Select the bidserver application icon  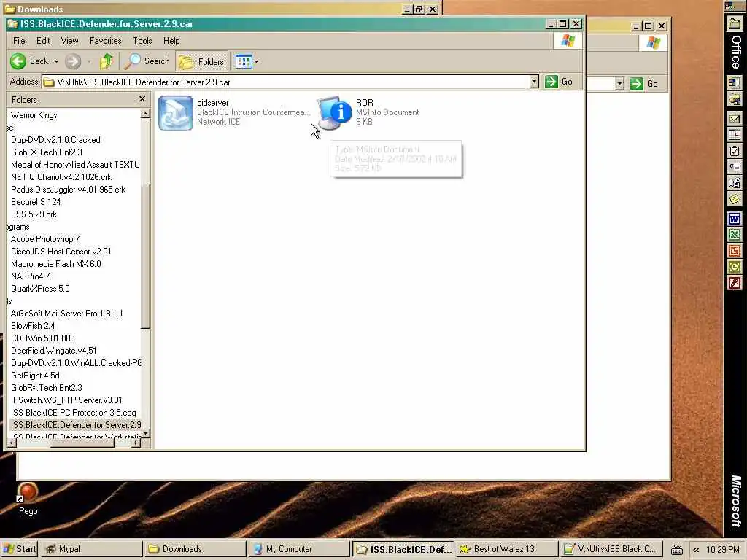tap(176, 113)
